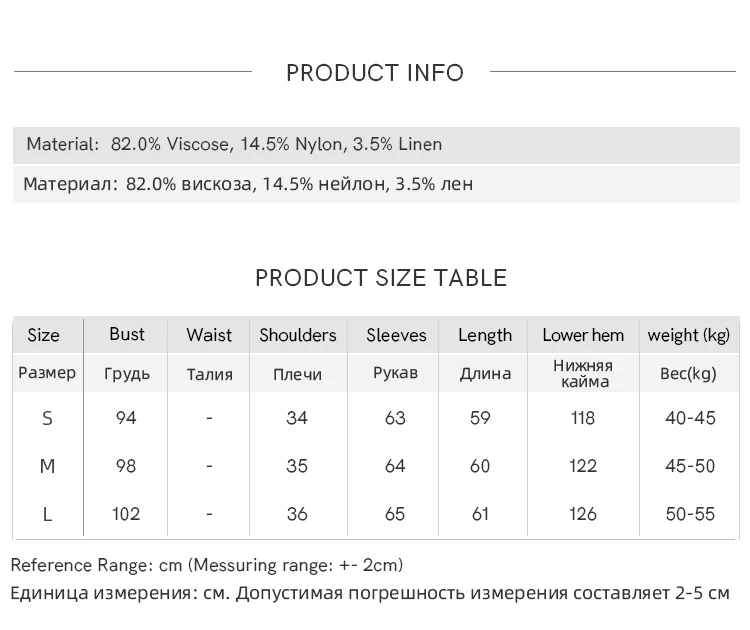
Task: Select the lower hem value 122
Action: [583, 466]
